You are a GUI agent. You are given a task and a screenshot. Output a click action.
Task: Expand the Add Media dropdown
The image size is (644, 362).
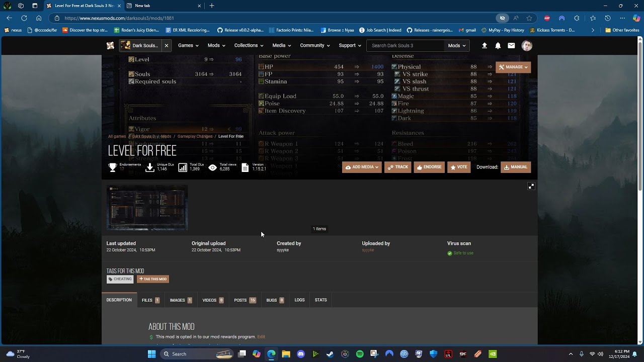coord(362,167)
